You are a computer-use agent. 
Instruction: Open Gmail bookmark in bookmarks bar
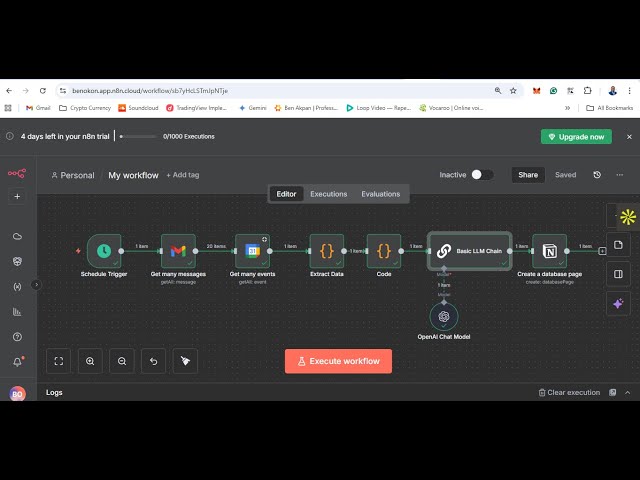(38, 108)
